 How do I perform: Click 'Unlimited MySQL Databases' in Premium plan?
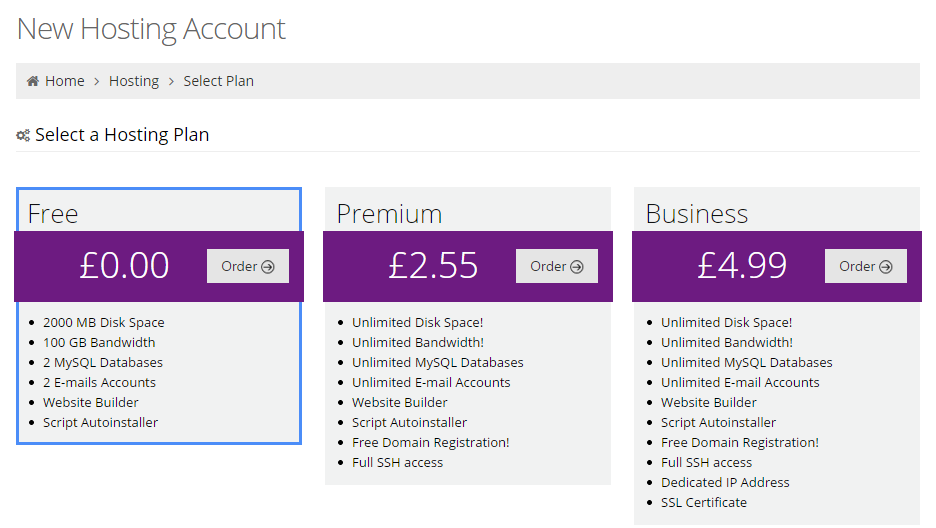438,363
